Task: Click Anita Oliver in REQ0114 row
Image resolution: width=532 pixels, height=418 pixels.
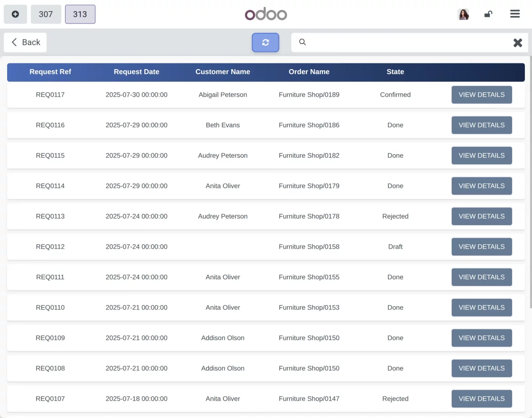Action: 223,186
